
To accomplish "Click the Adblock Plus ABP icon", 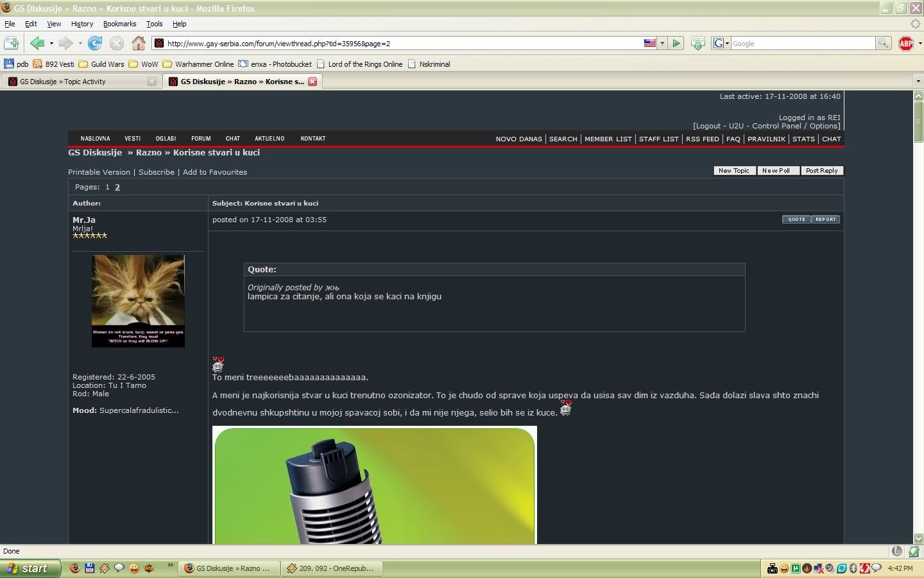I will pyautogui.click(x=905, y=43).
